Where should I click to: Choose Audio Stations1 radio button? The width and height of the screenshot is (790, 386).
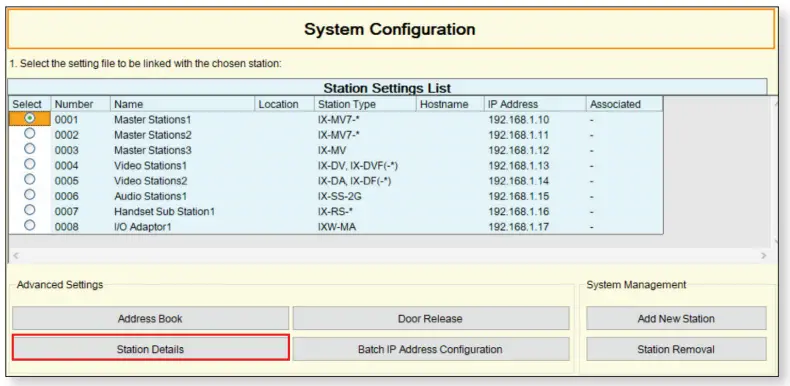point(30,194)
